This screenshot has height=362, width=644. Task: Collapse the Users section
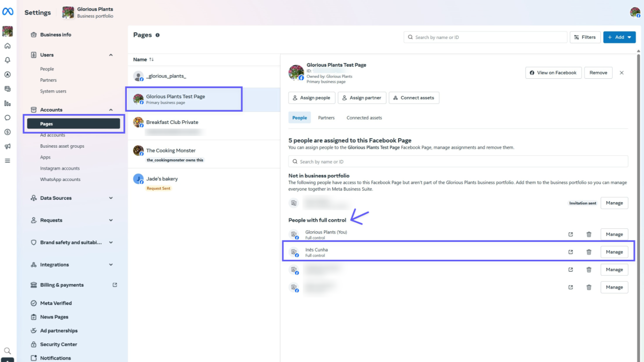click(111, 55)
